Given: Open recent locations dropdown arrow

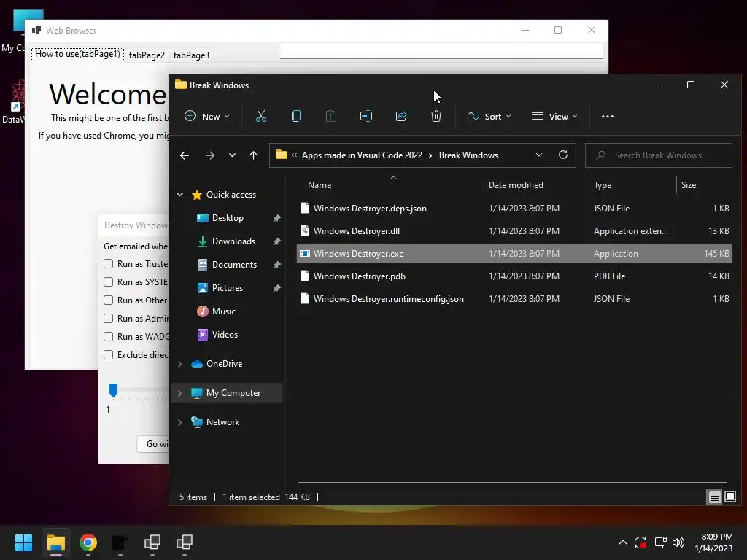Looking at the screenshot, I should (232, 155).
